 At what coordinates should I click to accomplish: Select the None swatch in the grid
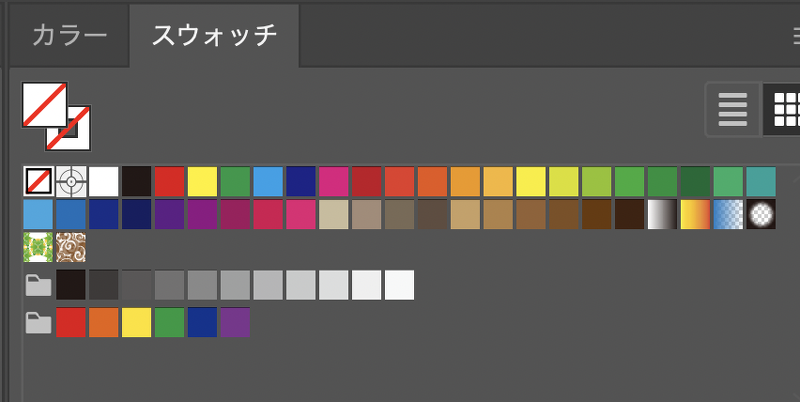38,182
